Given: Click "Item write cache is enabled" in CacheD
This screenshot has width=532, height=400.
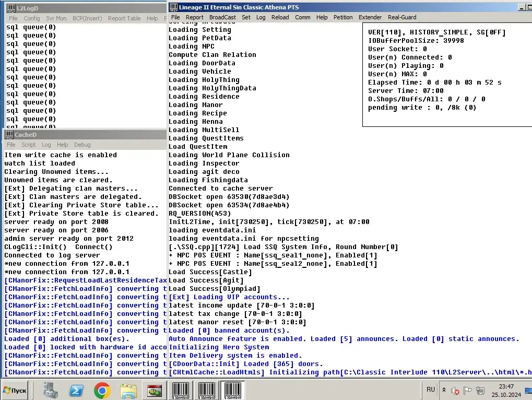Looking at the screenshot, I should pos(61,155).
